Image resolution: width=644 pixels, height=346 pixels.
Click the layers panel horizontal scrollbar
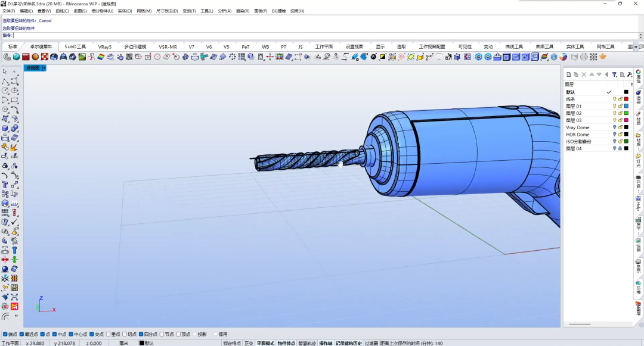click(x=580, y=325)
